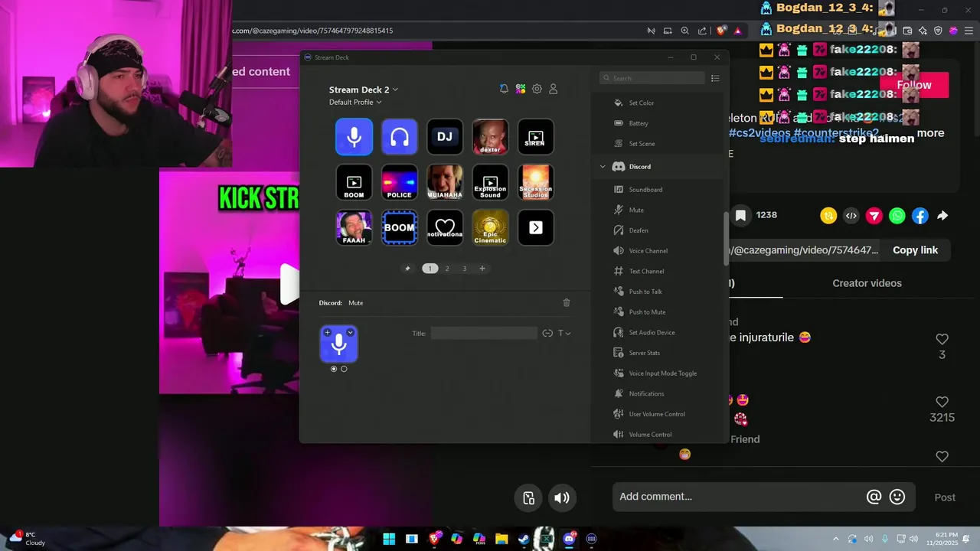Image resolution: width=980 pixels, height=551 pixels.
Task: Select the microphone mute key on deck
Action: (354, 137)
